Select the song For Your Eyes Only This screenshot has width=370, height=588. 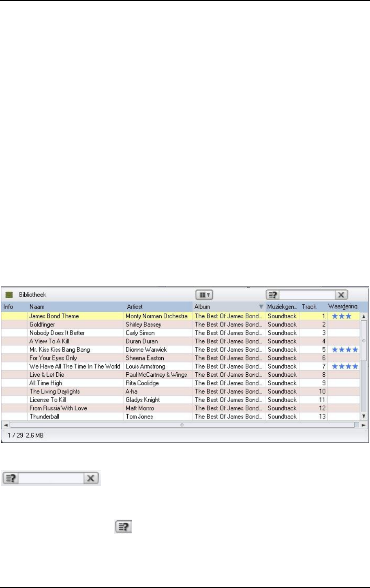53,358
